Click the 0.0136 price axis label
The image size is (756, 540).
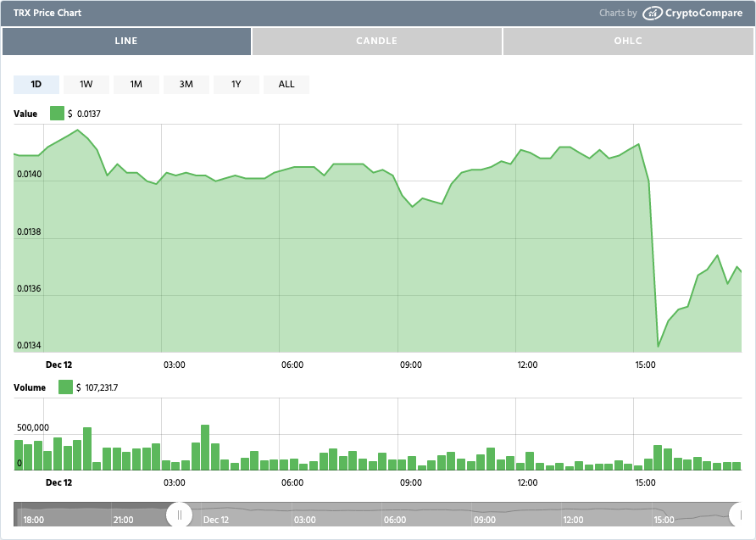pos(30,289)
